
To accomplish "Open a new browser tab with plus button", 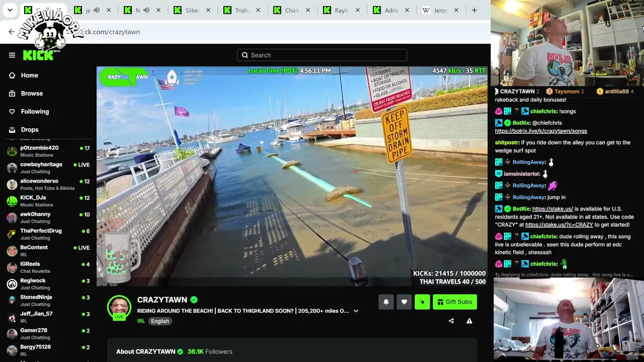I will point(474,10).
